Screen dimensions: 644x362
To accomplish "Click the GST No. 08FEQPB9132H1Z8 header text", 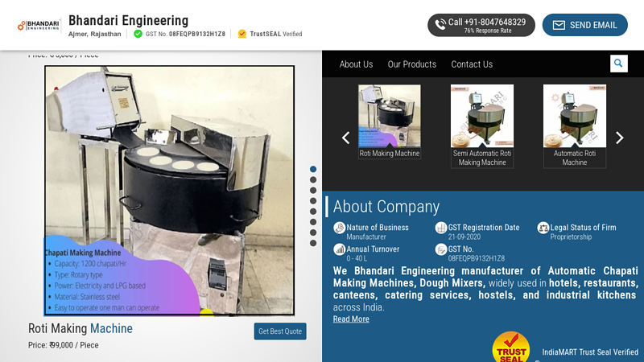I will pos(186,34).
